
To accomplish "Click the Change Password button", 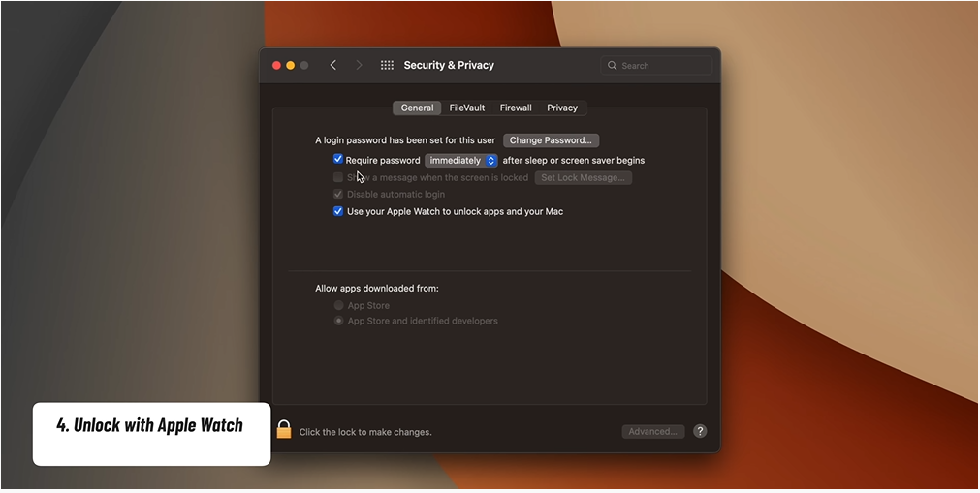I will click(x=551, y=140).
